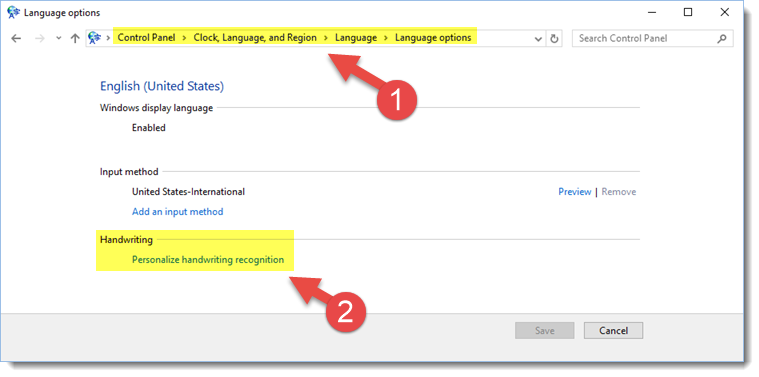The width and height of the screenshot is (759, 377).
Task: Expand the chevron after Control Panel
Action: point(185,38)
